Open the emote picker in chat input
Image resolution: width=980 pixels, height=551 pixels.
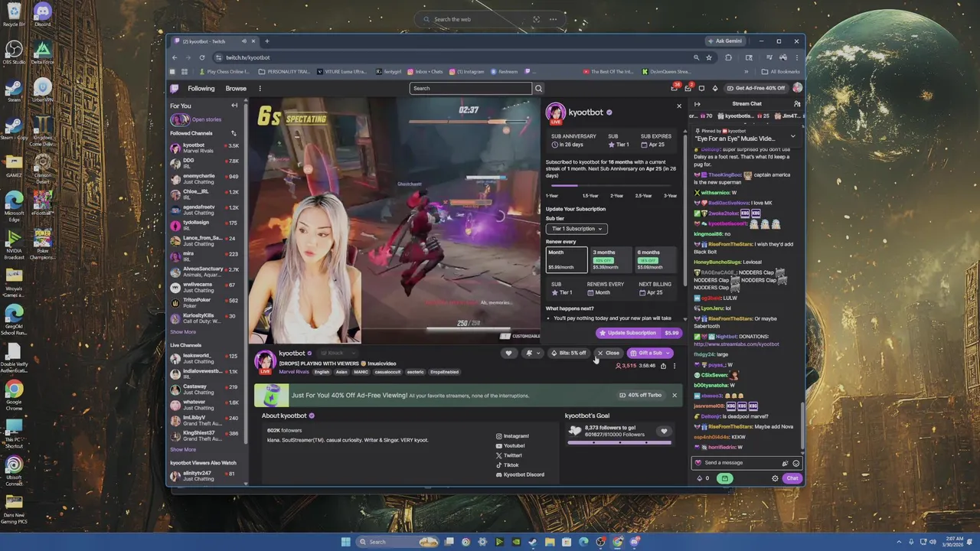[795, 462]
